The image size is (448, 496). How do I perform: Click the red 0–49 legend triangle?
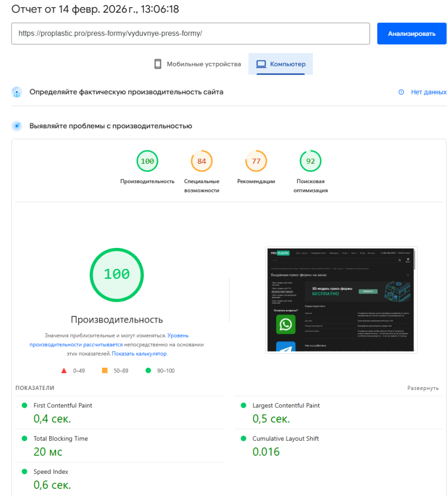pyautogui.click(x=63, y=371)
